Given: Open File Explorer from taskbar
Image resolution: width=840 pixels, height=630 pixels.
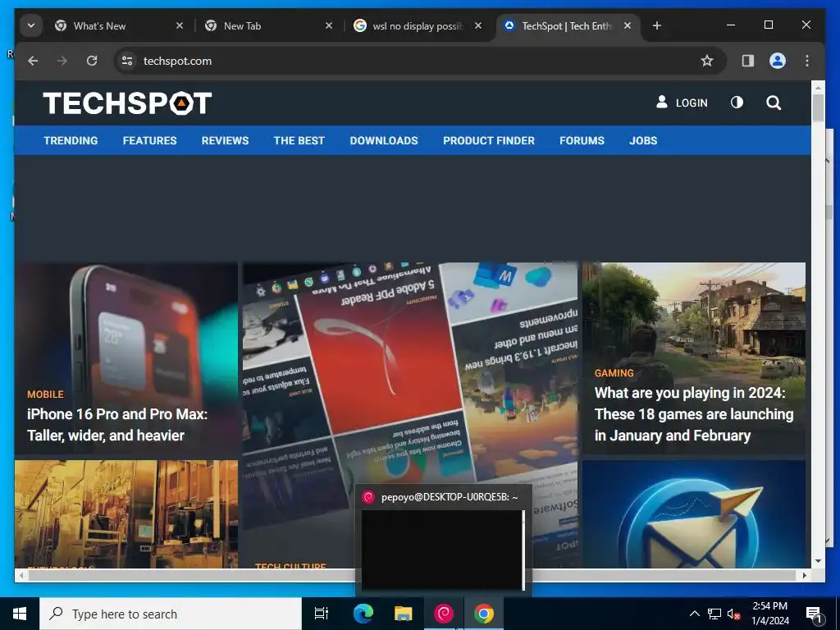Looking at the screenshot, I should (404, 614).
